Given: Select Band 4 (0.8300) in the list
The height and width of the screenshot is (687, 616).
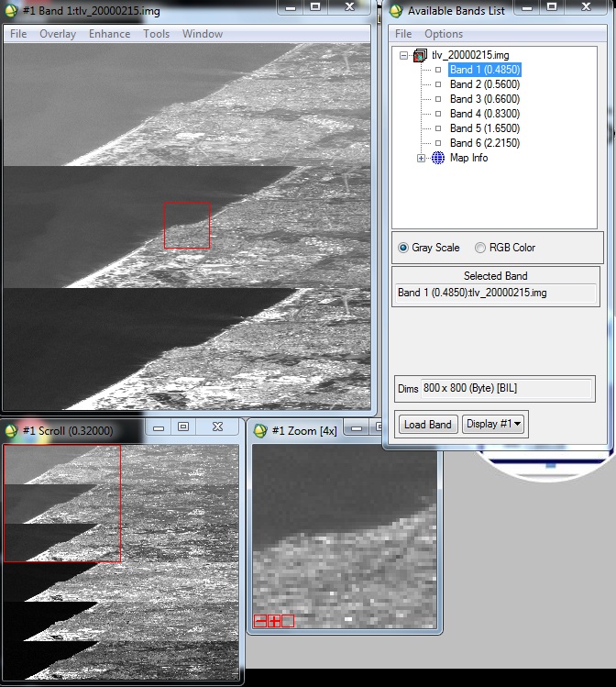Looking at the screenshot, I should [x=485, y=114].
